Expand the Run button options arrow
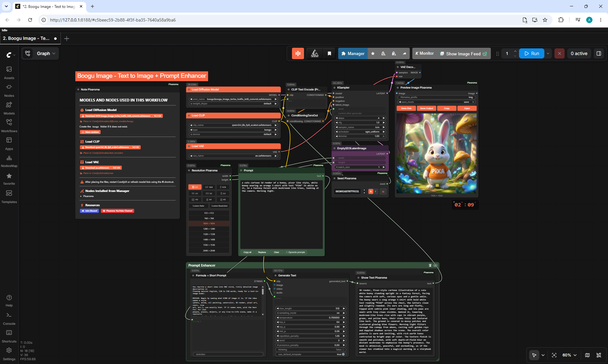The height and width of the screenshot is (364, 608). tap(548, 53)
